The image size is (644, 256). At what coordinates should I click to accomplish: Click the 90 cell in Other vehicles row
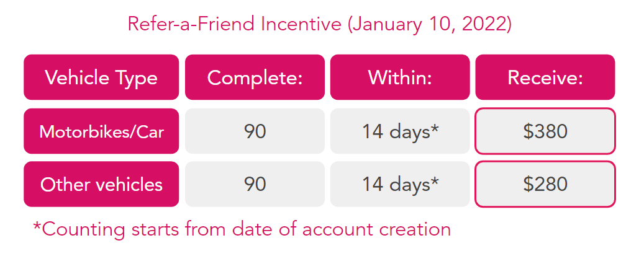tap(255, 184)
